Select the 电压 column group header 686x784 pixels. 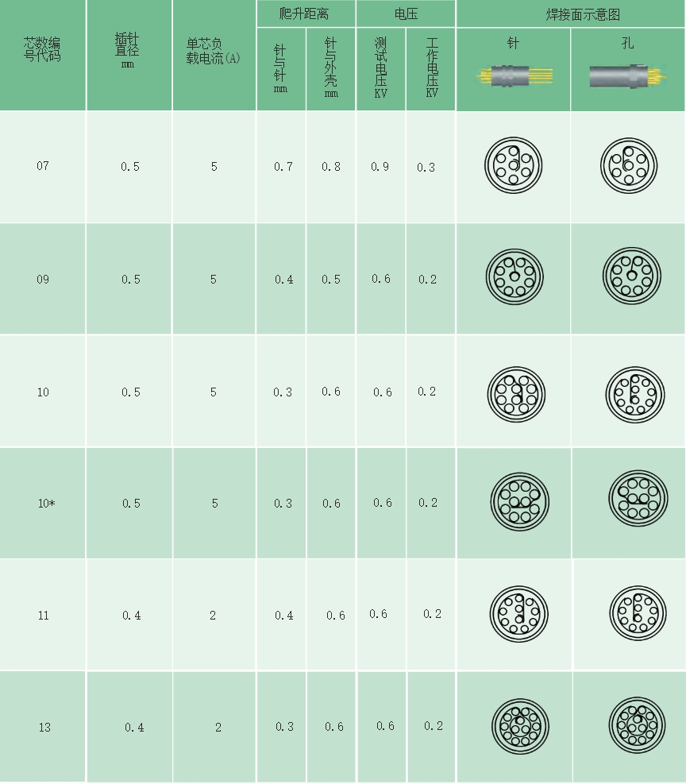point(406,14)
